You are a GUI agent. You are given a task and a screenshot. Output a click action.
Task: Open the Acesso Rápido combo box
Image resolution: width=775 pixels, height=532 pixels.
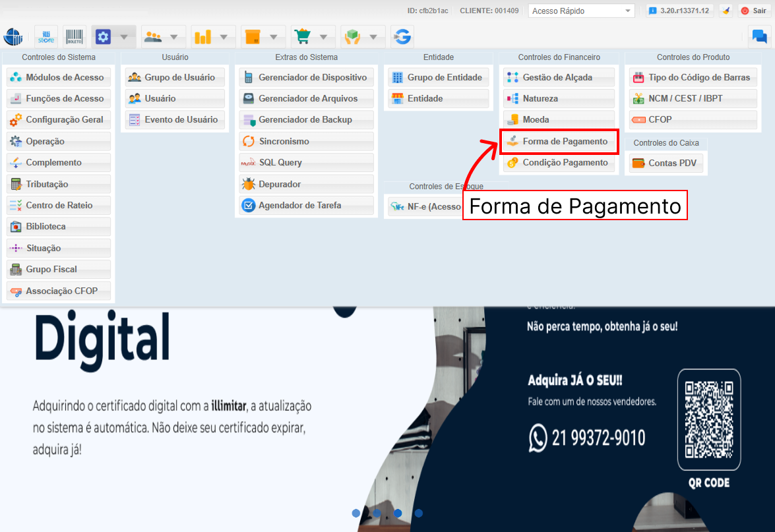click(x=581, y=11)
